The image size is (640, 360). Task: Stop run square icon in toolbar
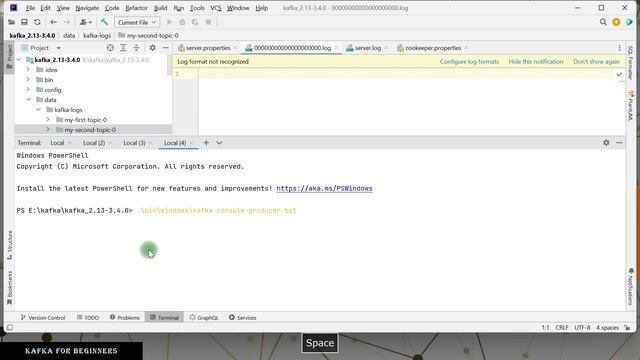click(208, 22)
